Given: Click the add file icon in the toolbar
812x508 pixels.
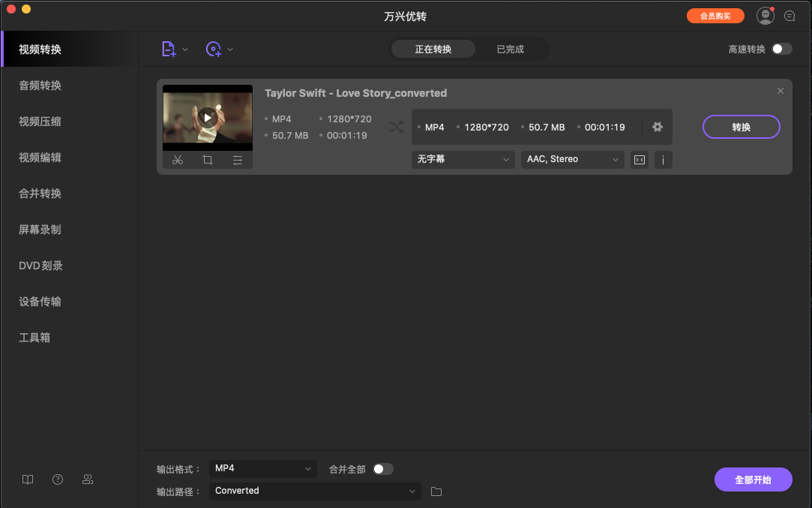Looking at the screenshot, I should 169,49.
